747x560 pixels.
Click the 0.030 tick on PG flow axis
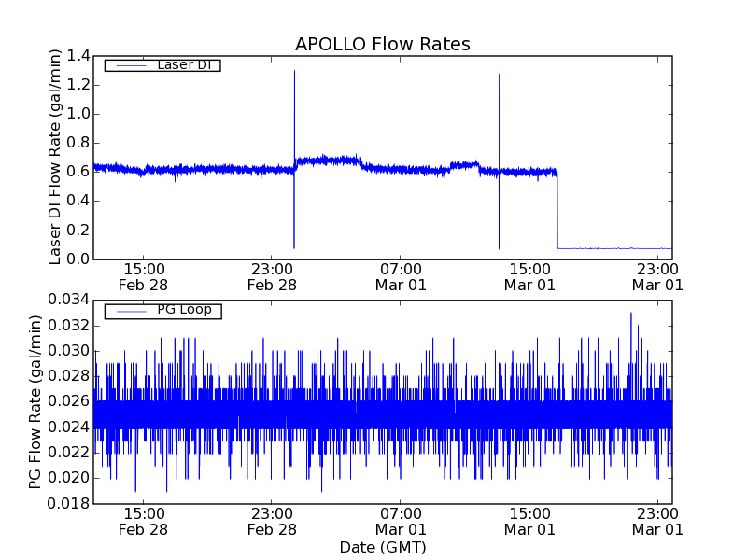tap(68, 351)
